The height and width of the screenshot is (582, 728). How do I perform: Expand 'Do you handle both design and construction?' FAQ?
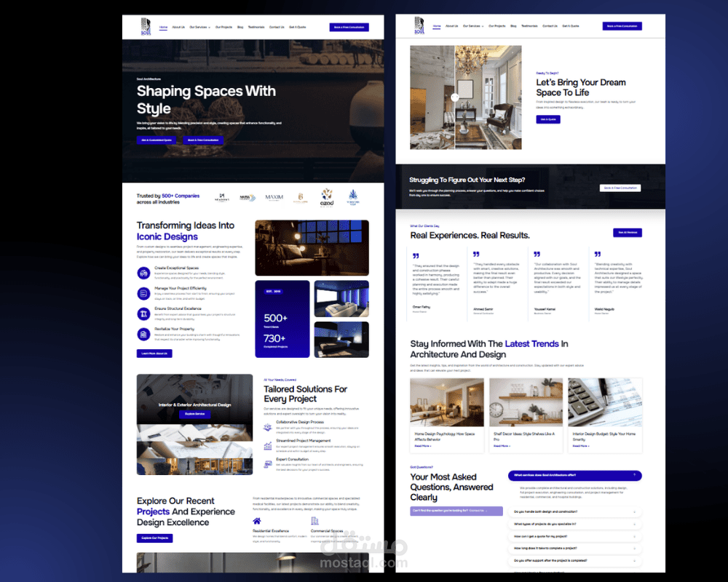click(575, 512)
